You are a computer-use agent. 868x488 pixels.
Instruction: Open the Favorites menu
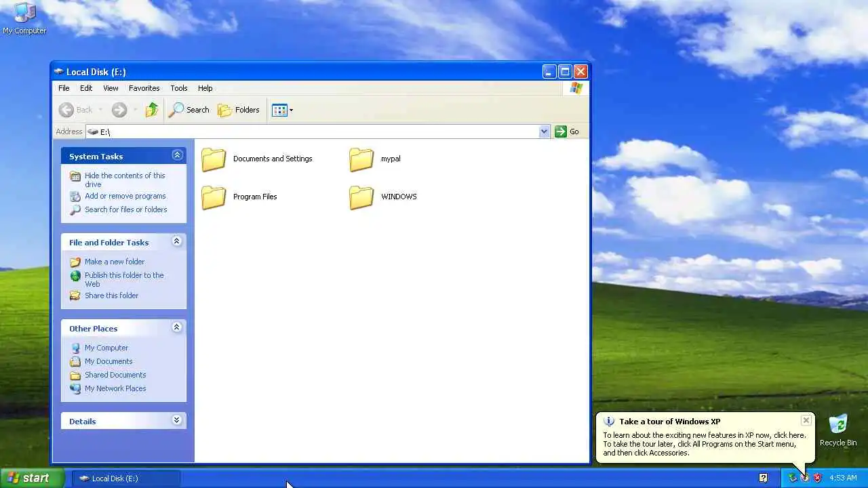144,88
